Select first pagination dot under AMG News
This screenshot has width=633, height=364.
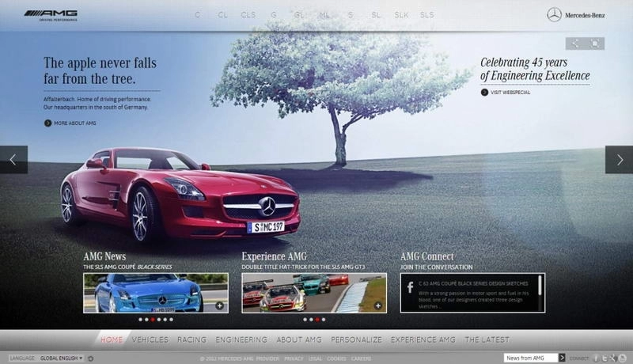[140, 320]
